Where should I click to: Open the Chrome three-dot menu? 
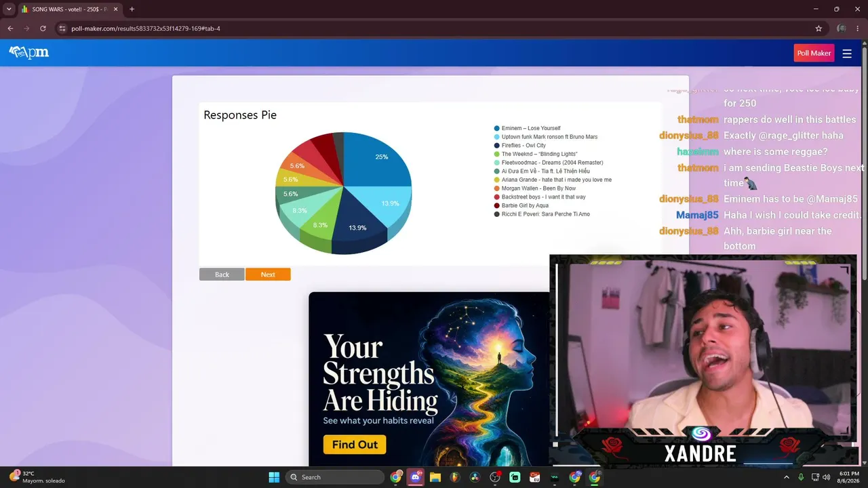(858, 28)
